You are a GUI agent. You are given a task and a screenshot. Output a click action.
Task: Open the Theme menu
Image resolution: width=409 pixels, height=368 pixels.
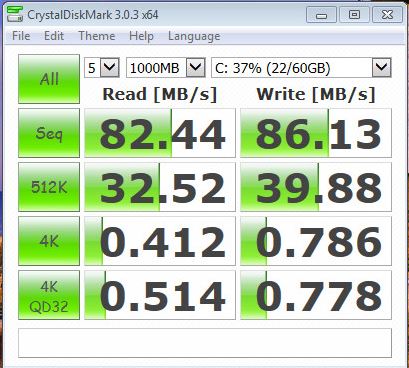[97, 36]
